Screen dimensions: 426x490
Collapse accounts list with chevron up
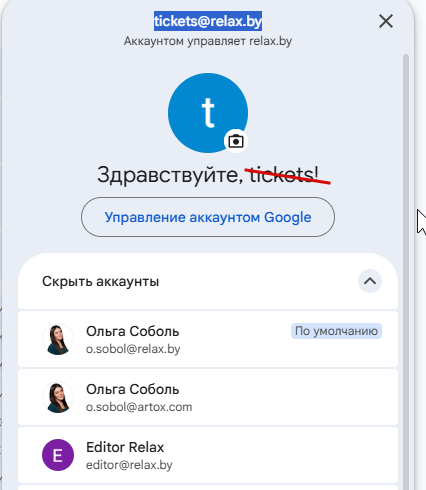coord(370,281)
